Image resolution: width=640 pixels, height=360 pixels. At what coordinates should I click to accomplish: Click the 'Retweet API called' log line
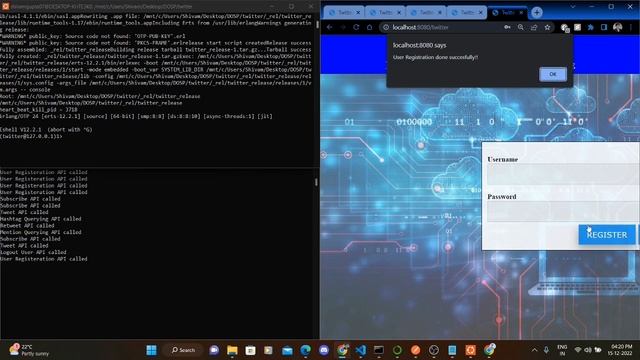pos(27,225)
